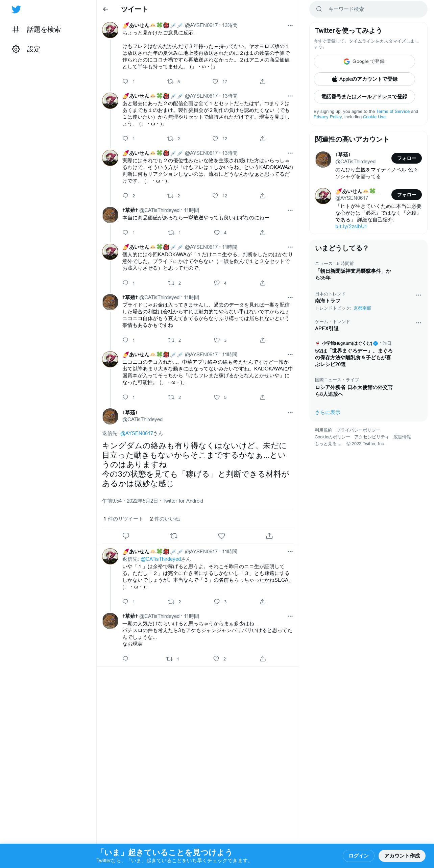Go back using the arrow beside ツイート
This screenshot has height=868, width=434.
[x=105, y=9]
